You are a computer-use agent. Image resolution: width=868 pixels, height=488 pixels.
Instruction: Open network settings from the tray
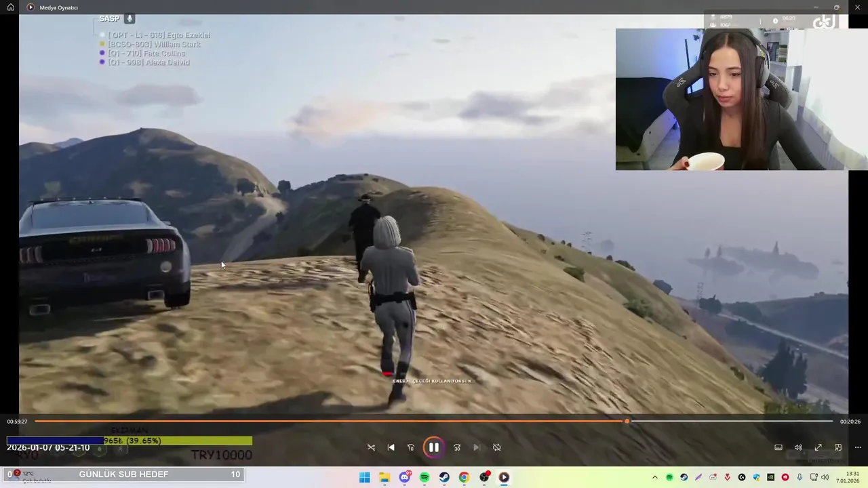pyautogui.click(x=814, y=477)
